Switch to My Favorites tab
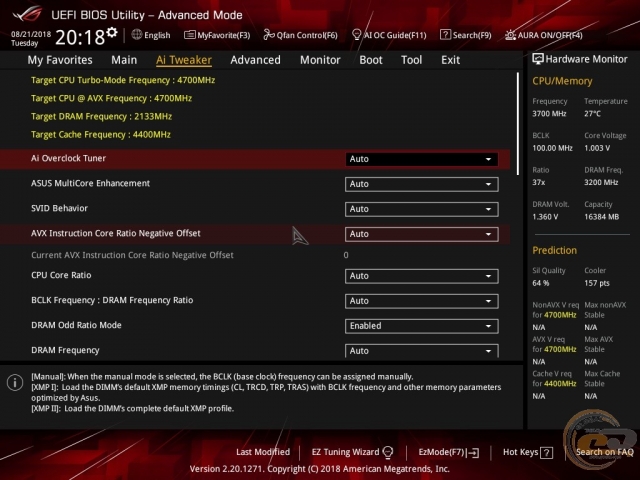This screenshot has height=480, width=640. (x=60, y=60)
